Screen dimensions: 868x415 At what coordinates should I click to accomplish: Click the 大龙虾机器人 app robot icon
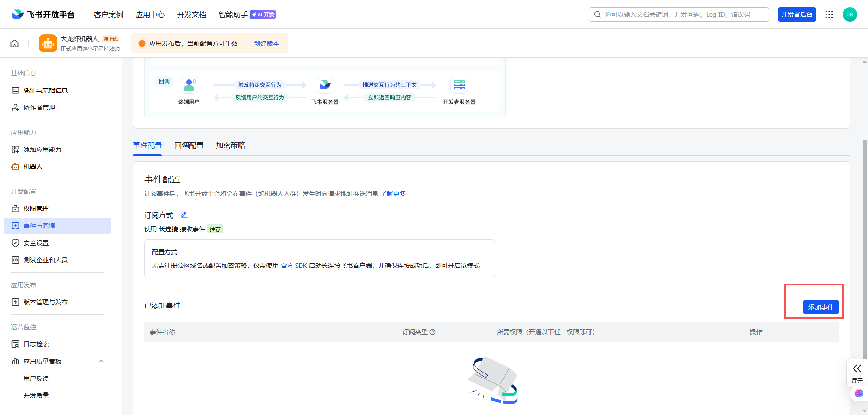point(48,43)
